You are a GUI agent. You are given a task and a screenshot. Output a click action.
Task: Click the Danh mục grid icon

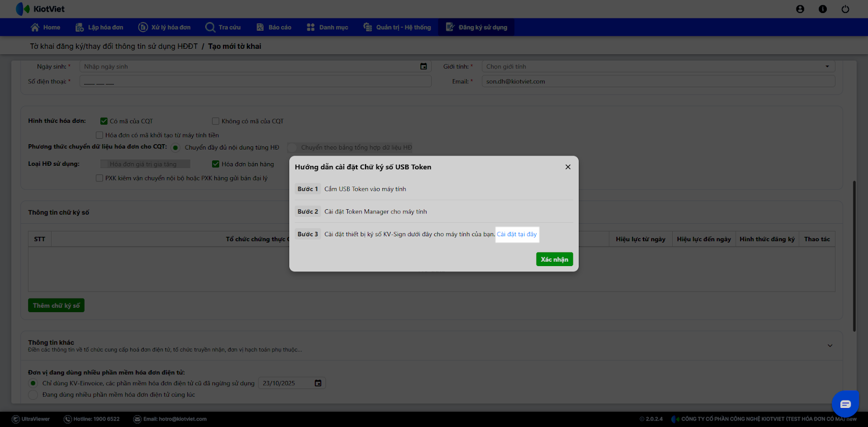pos(311,27)
